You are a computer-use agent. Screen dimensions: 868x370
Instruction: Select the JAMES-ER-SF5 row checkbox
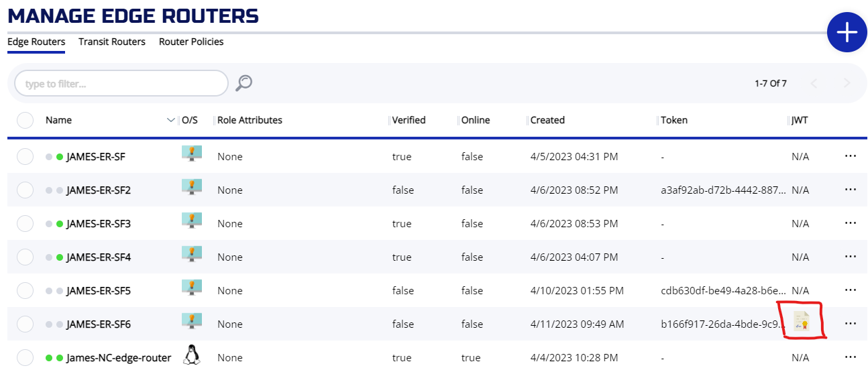[x=25, y=291]
